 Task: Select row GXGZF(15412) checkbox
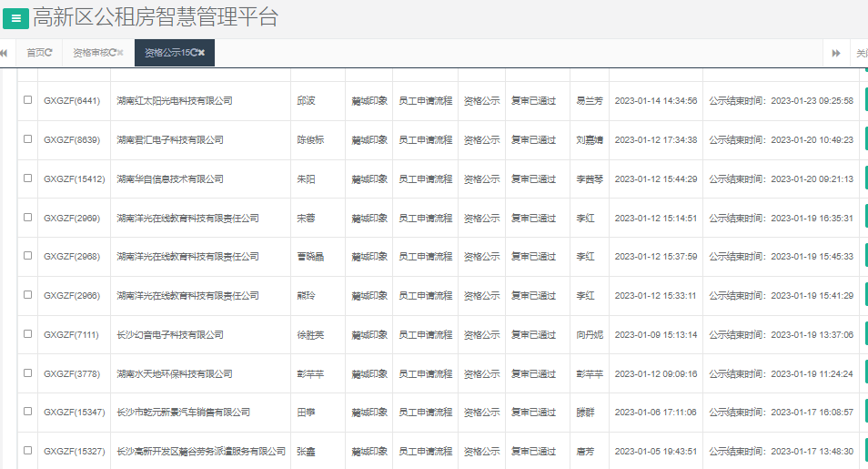[27, 178]
